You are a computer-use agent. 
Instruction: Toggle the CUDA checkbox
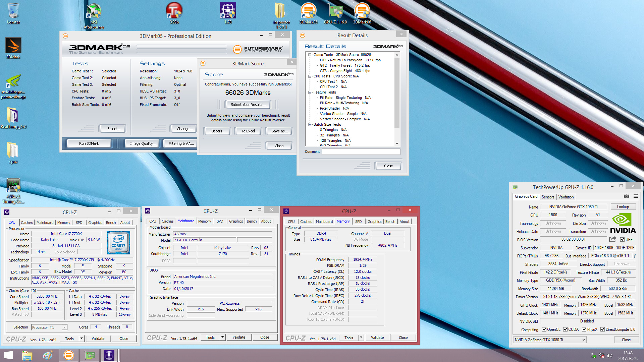click(566, 329)
